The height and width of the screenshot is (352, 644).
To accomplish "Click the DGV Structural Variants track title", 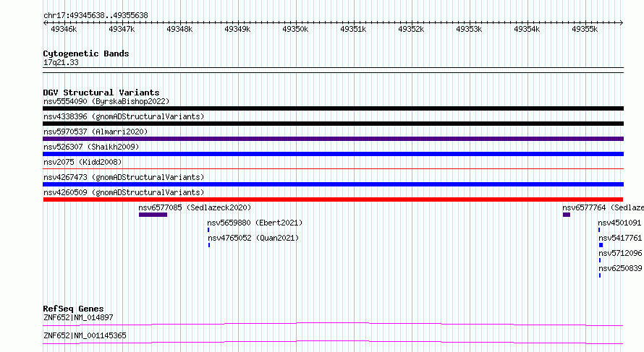I will point(101,93).
